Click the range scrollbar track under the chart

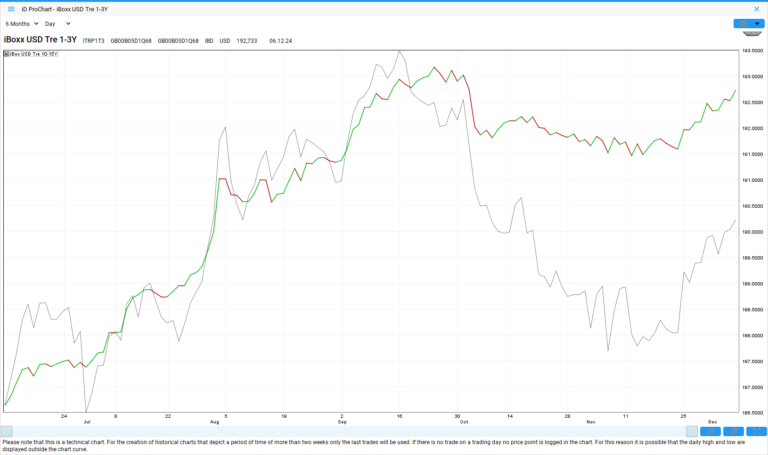pyautogui.click(x=349, y=431)
